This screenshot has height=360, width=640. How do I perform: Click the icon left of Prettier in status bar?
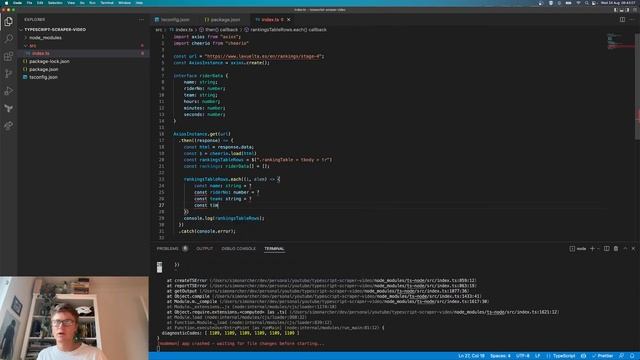tap(584, 356)
